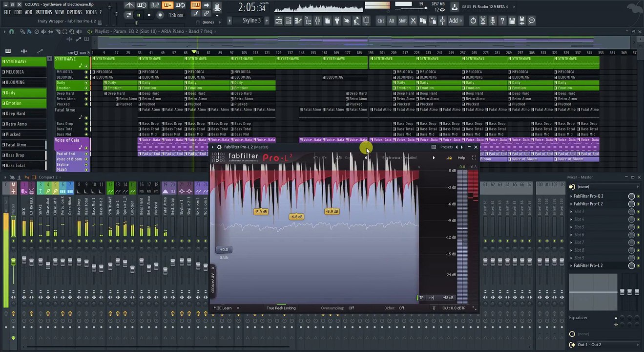Viewport: 644px width, 352px height.
Task: Toggle playlist snap magnet
Action: point(11,31)
